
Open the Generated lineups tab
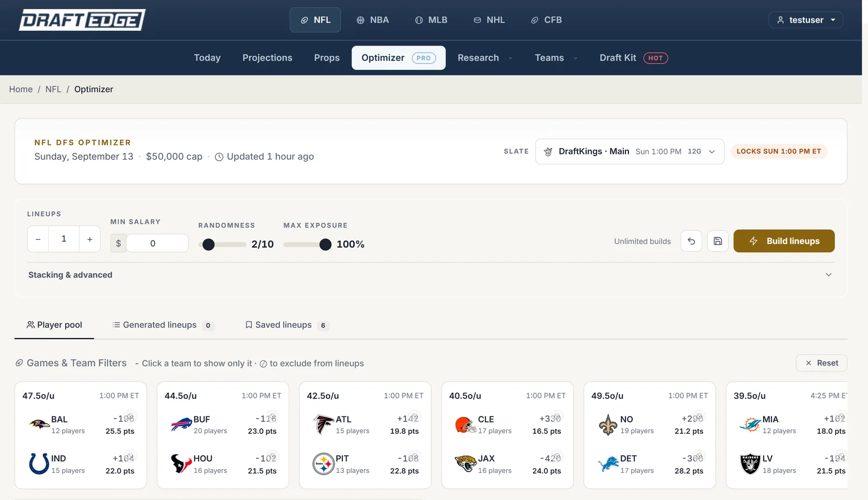pyautogui.click(x=163, y=325)
